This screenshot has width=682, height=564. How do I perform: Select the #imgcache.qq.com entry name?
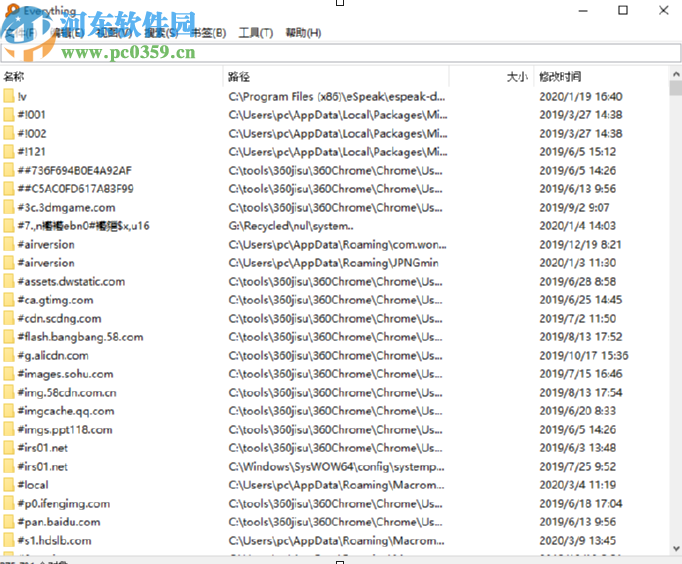(66, 411)
